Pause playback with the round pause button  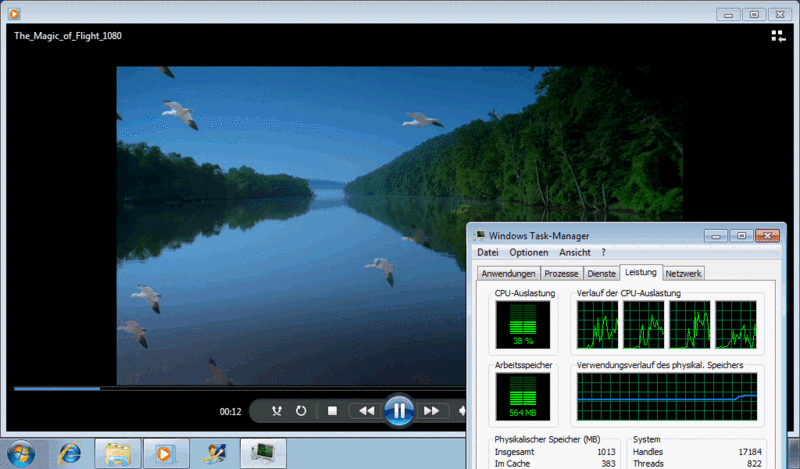(x=399, y=410)
